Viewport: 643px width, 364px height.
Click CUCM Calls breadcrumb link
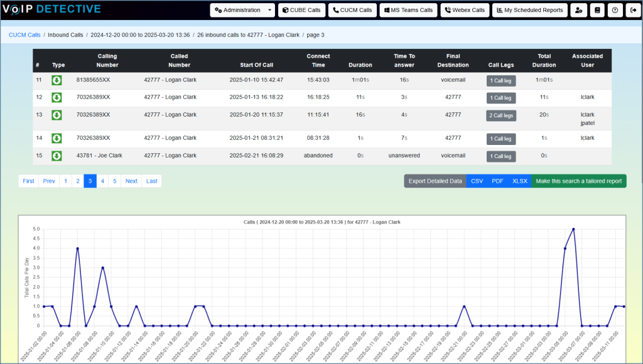[24, 35]
